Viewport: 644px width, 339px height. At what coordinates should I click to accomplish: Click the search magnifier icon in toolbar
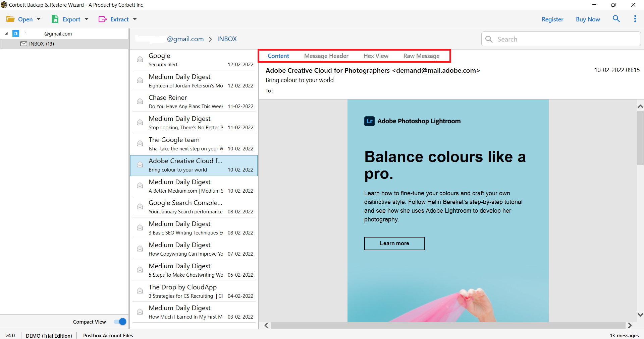(616, 19)
